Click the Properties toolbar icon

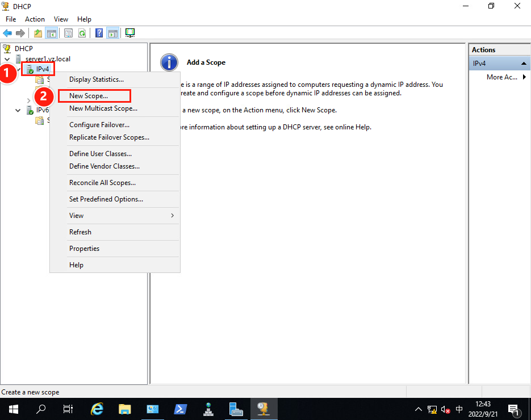coord(68,33)
